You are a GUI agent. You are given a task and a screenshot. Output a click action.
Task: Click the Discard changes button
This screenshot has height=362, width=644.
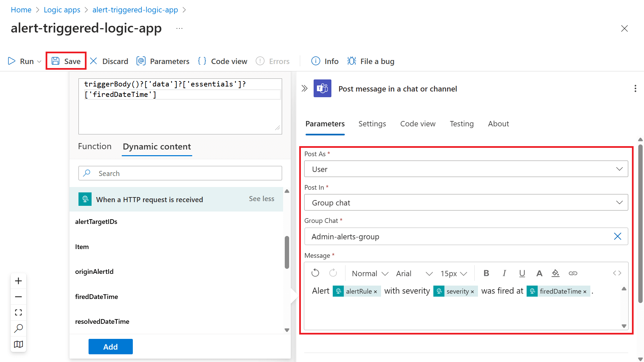[x=109, y=61]
